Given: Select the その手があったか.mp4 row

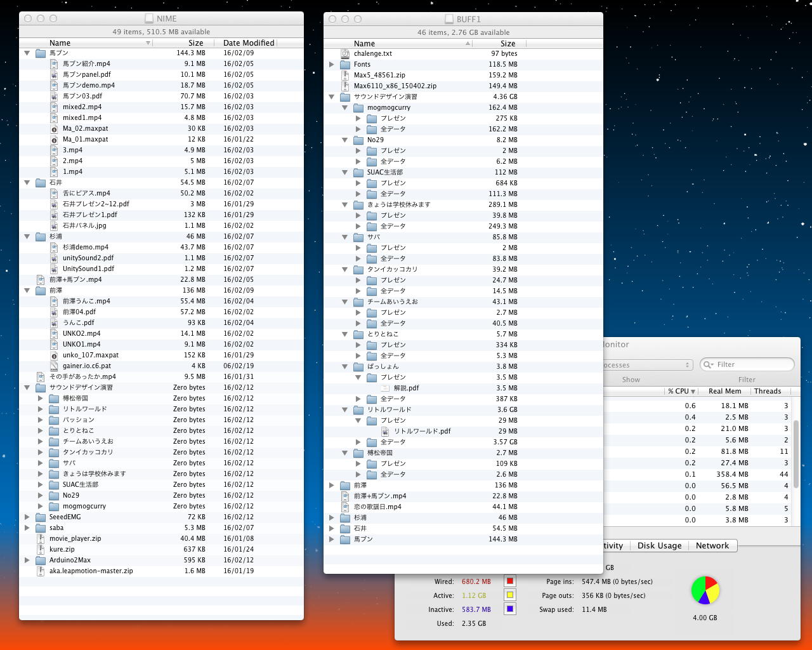Looking at the screenshot, I should pos(161,376).
